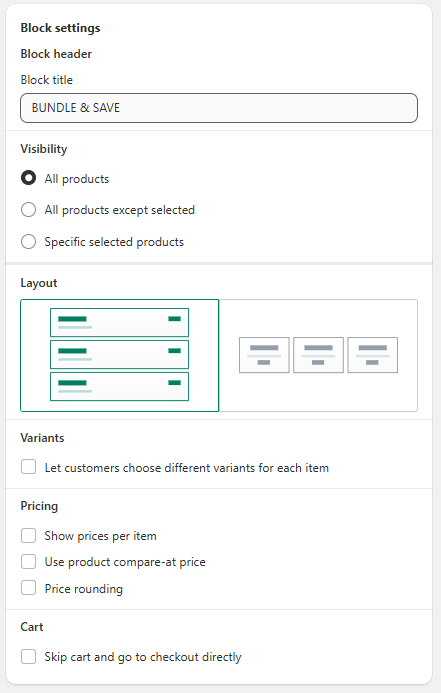Click 'Skip cart and go to checkout directly' text

(143, 657)
